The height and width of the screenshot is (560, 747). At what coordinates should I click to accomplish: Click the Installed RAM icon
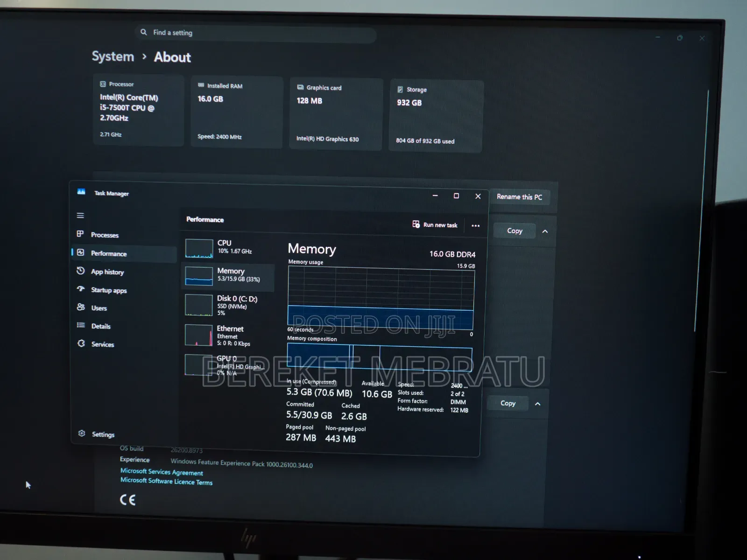tap(201, 85)
